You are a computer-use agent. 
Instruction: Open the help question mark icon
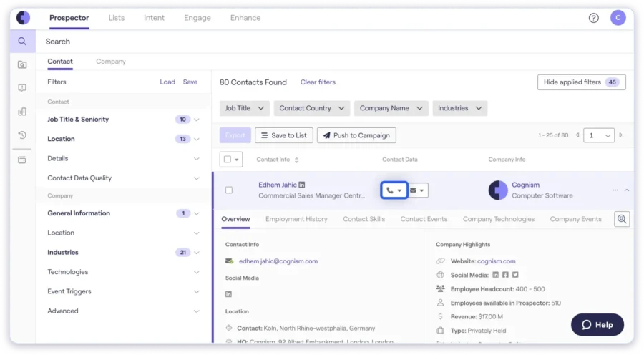[x=593, y=18]
